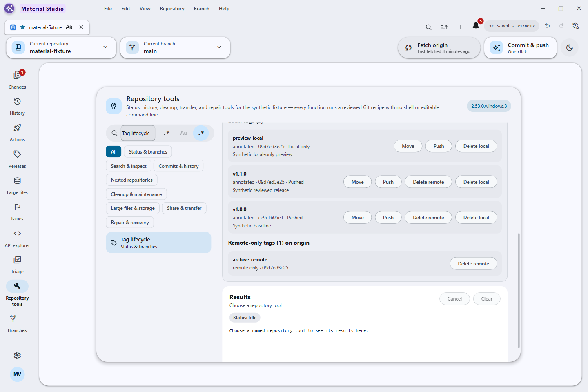Select the Status & branches filter chip

(x=148, y=152)
